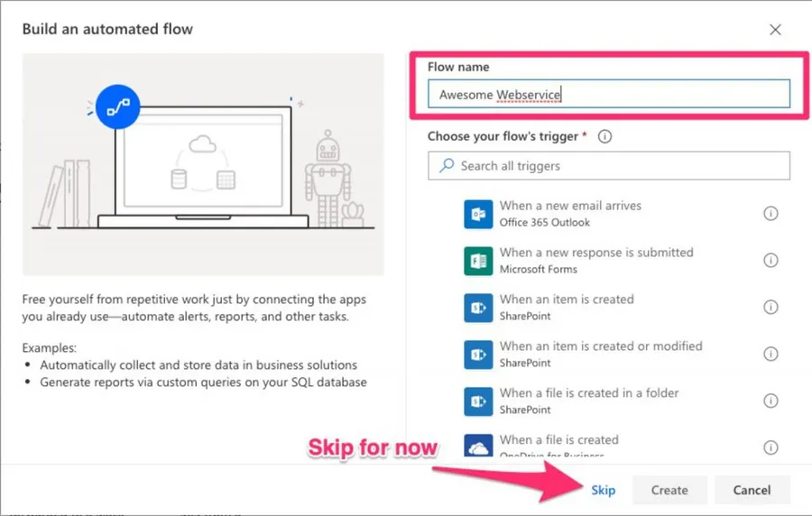Click SharePoint icon for item created or modified
The height and width of the screenshot is (516, 812).
(x=476, y=355)
